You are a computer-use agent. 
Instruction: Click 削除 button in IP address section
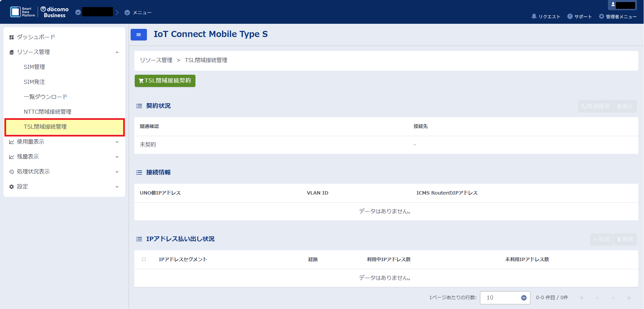point(625,239)
